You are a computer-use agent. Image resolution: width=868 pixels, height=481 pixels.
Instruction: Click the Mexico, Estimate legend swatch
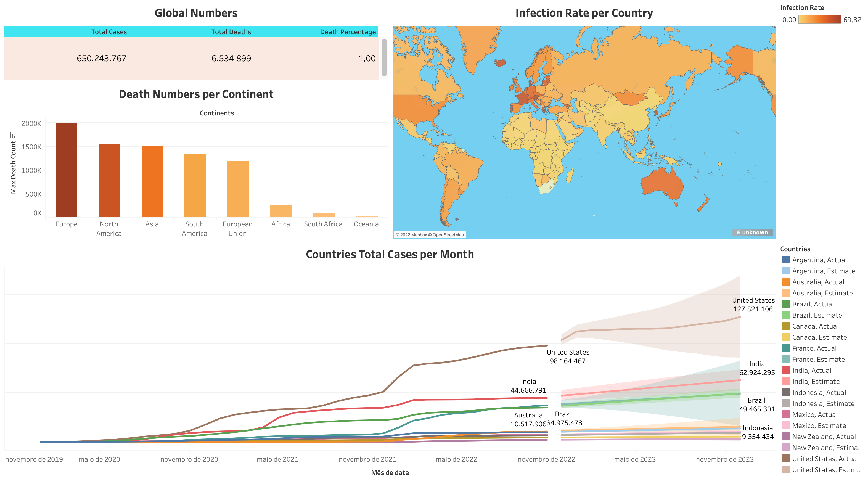[785, 426]
